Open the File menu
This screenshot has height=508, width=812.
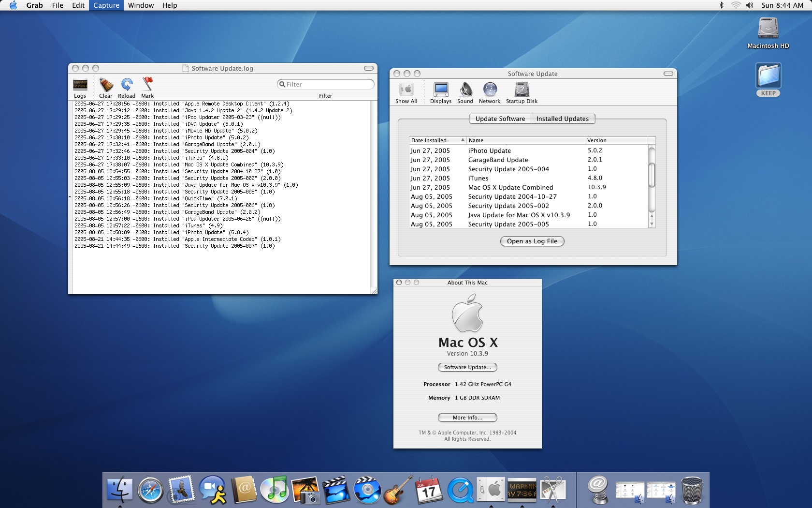pos(58,5)
